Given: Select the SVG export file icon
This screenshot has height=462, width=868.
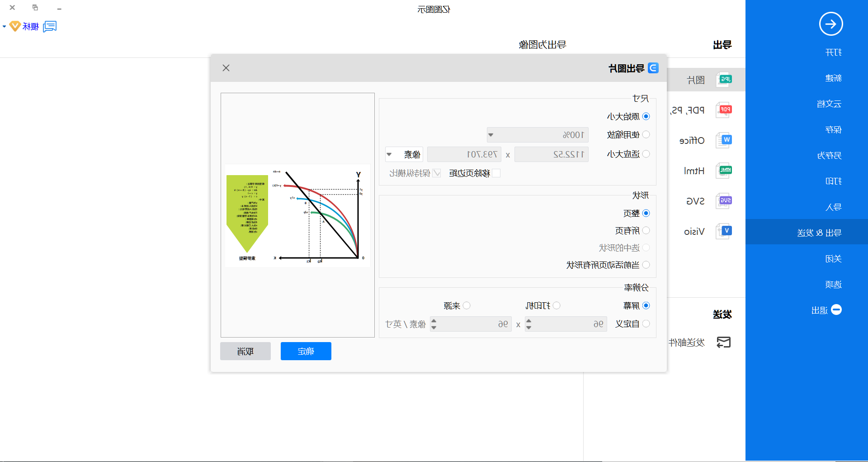Looking at the screenshot, I should (x=724, y=201).
